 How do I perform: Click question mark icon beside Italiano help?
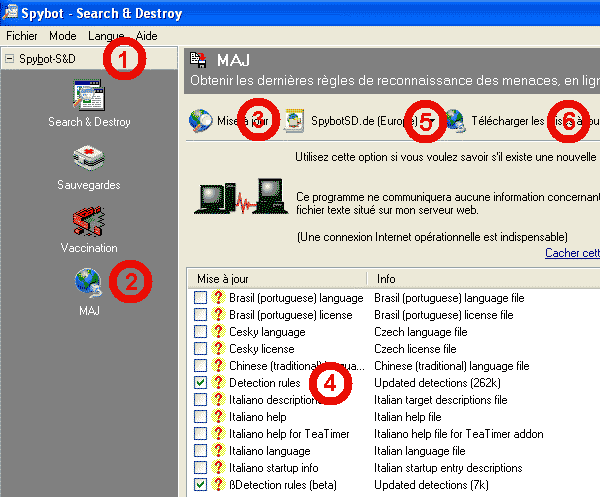(x=218, y=416)
